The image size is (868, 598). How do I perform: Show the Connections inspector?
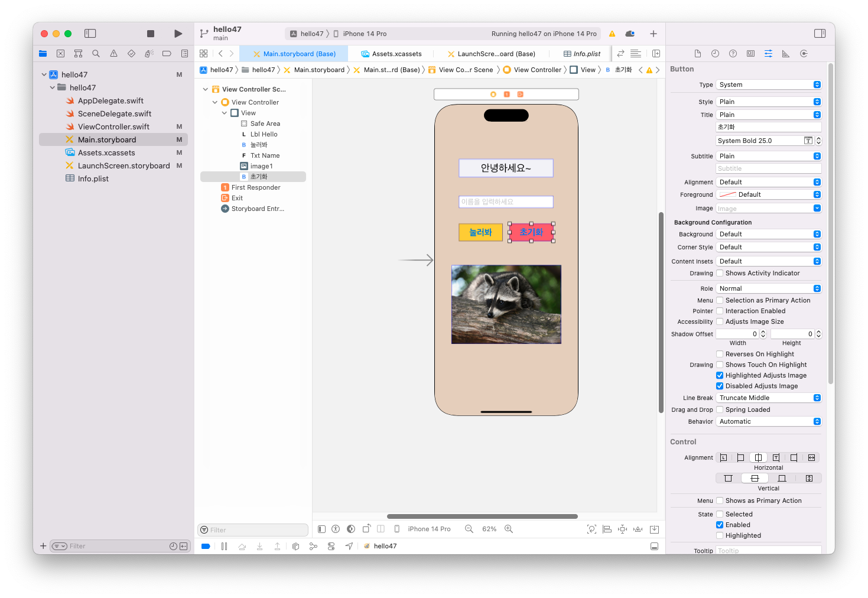coord(804,53)
